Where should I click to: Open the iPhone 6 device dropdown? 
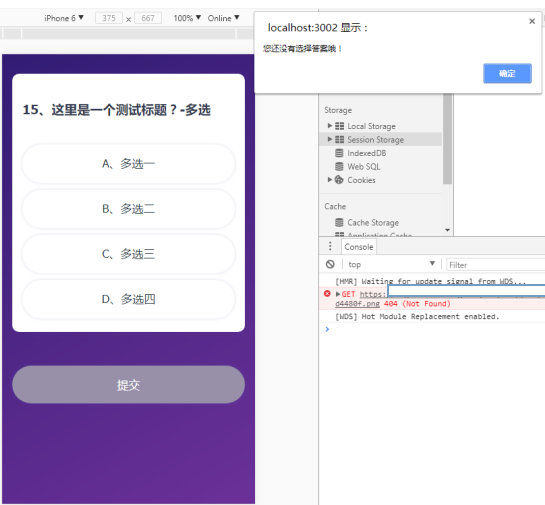(64, 18)
